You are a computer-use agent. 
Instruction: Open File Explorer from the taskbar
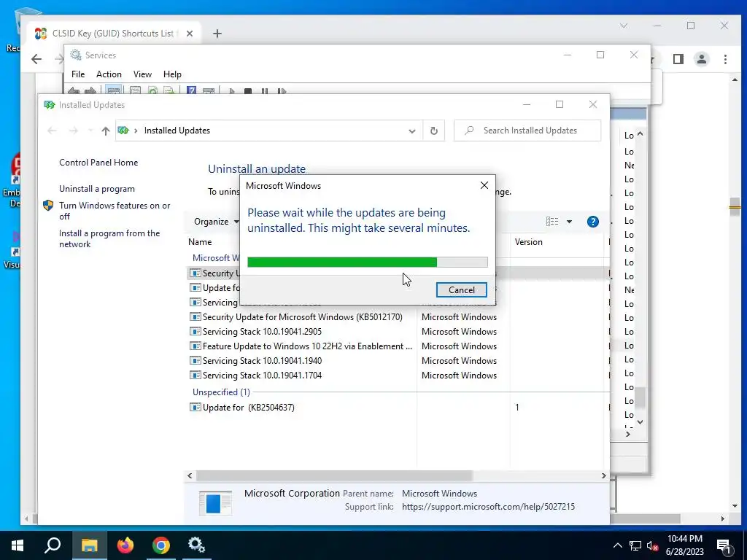pyautogui.click(x=89, y=545)
